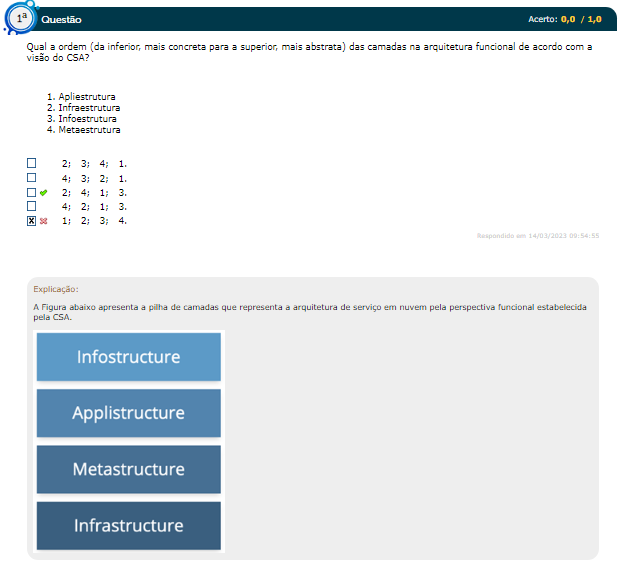Click the Respondido em timestamp
The height and width of the screenshot is (568, 620).
click(537, 236)
